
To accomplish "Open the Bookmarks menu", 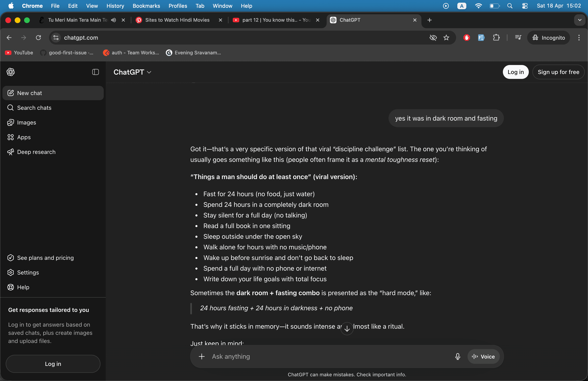I will click(146, 6).
